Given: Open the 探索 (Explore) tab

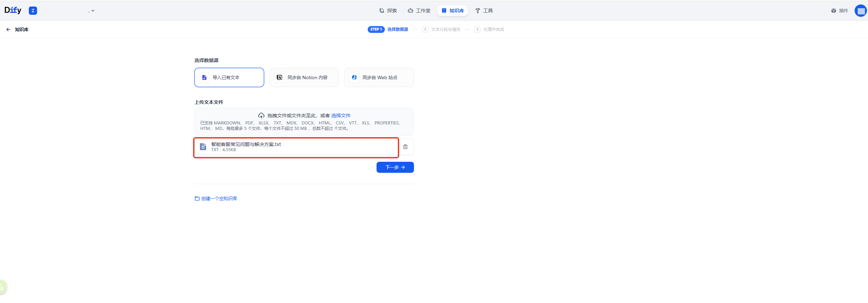Looking at the screenshot, I should (388, 11).
